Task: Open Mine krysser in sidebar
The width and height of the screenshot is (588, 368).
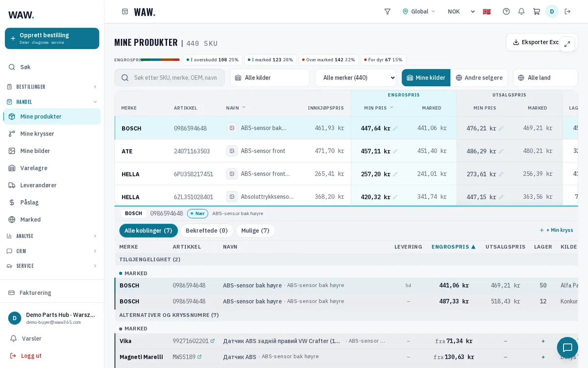Action: [52, 133]
